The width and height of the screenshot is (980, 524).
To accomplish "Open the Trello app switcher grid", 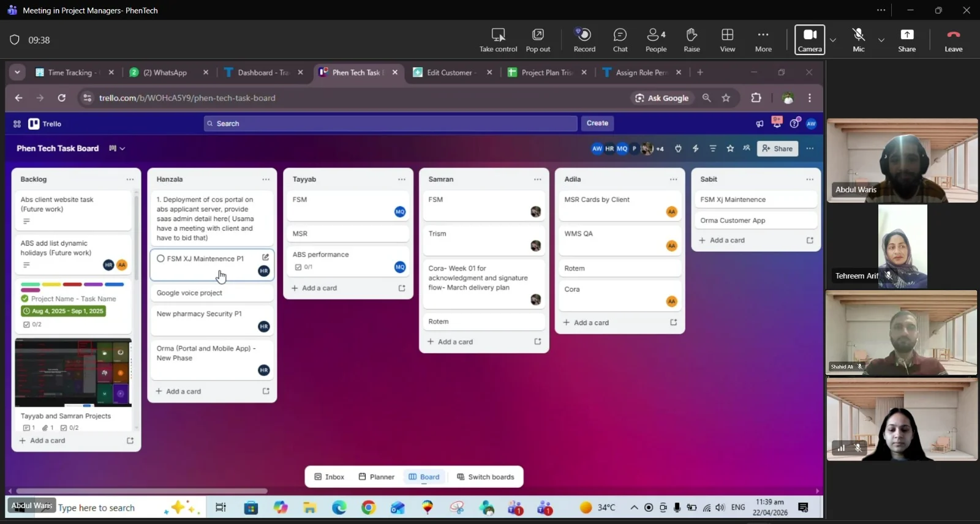I will click(x=17, y=124).
